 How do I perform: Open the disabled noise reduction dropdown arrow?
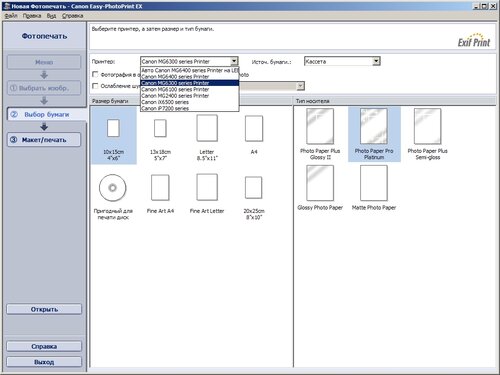300,86
